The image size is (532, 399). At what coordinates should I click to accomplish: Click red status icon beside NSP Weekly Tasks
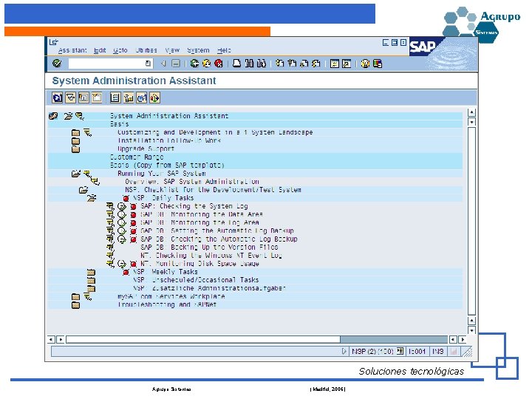[126, 272]
